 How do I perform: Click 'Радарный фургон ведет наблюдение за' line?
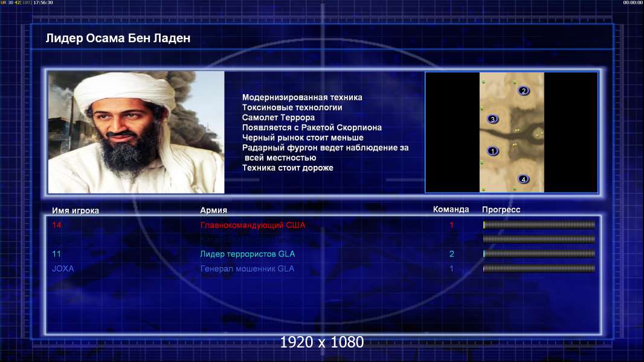[x=325, y=148]
